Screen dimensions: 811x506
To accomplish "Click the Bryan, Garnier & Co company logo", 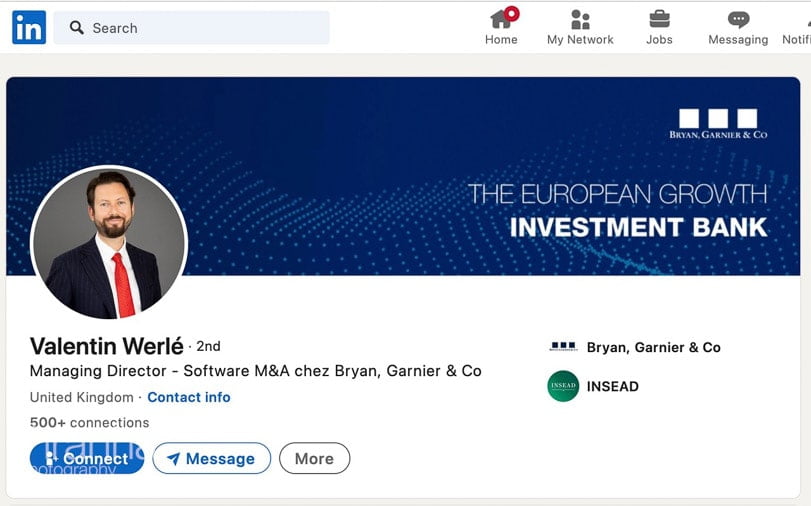I will (x=563, y=347).
